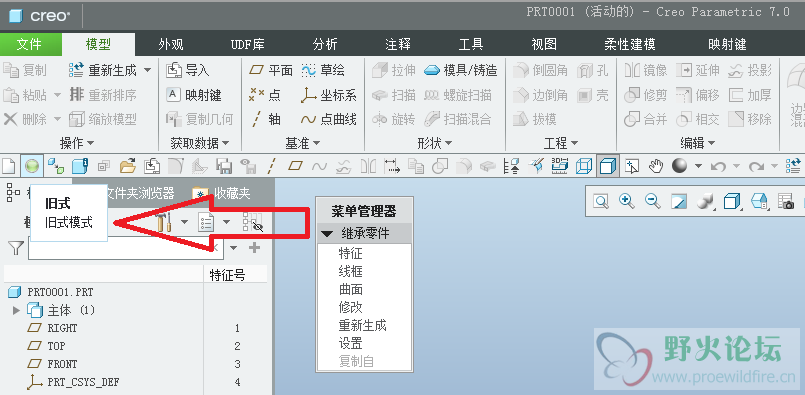Click the appearance sphere icon

tap(679, 165)
